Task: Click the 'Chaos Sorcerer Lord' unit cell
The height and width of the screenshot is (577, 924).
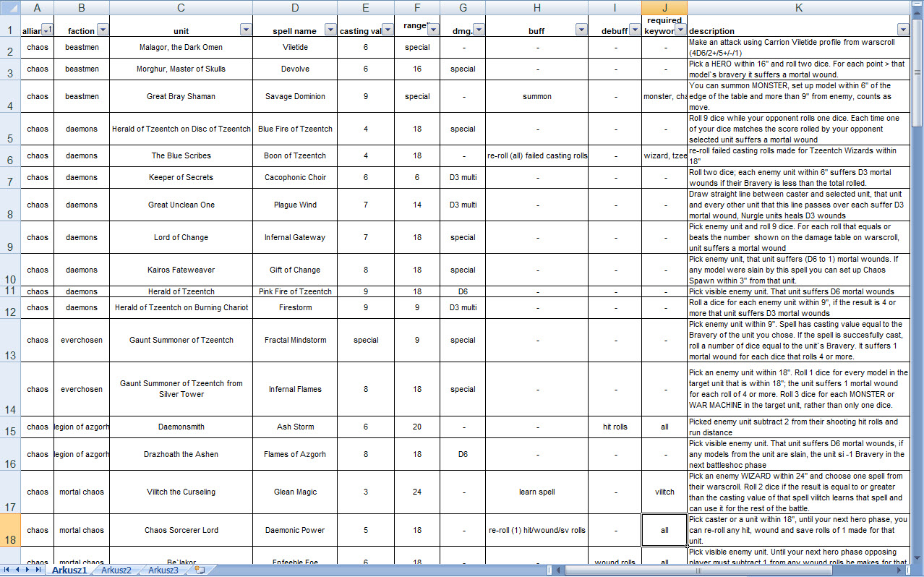Action: 181,530
